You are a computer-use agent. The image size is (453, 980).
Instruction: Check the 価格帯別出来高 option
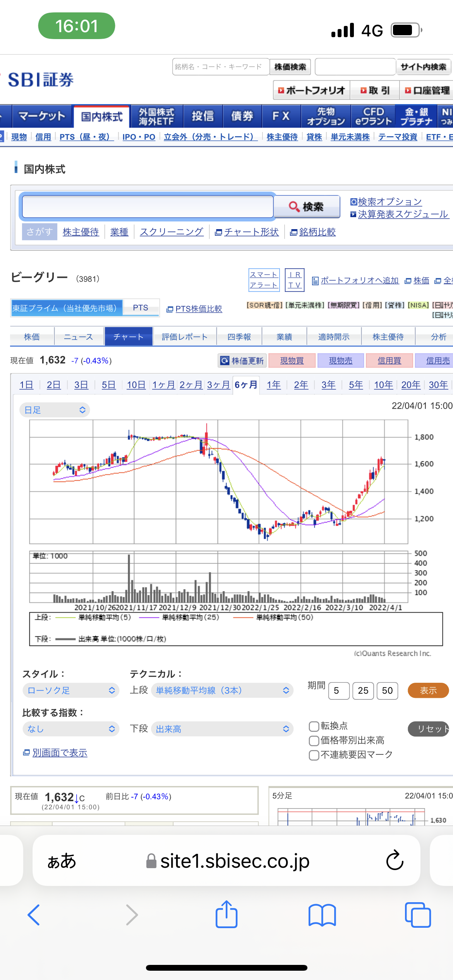314,741
